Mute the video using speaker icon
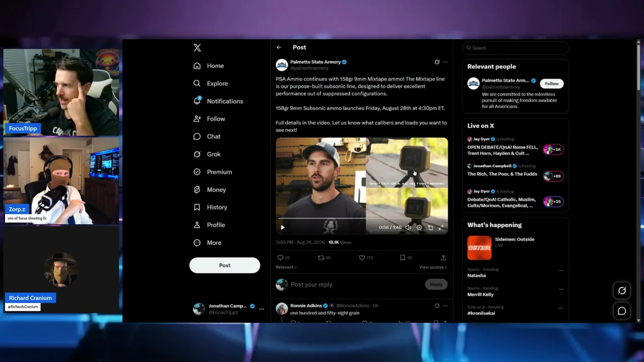644x362 pixels. [408, 227]
